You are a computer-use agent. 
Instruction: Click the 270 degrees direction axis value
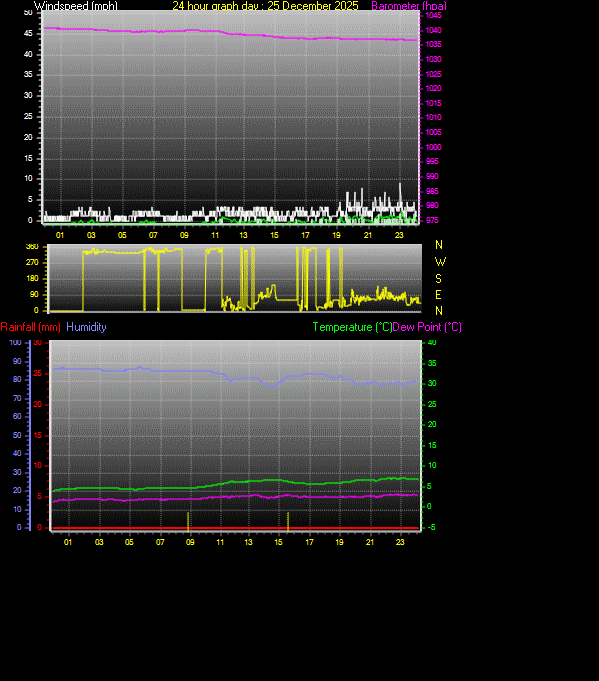[x=32, y=262]
